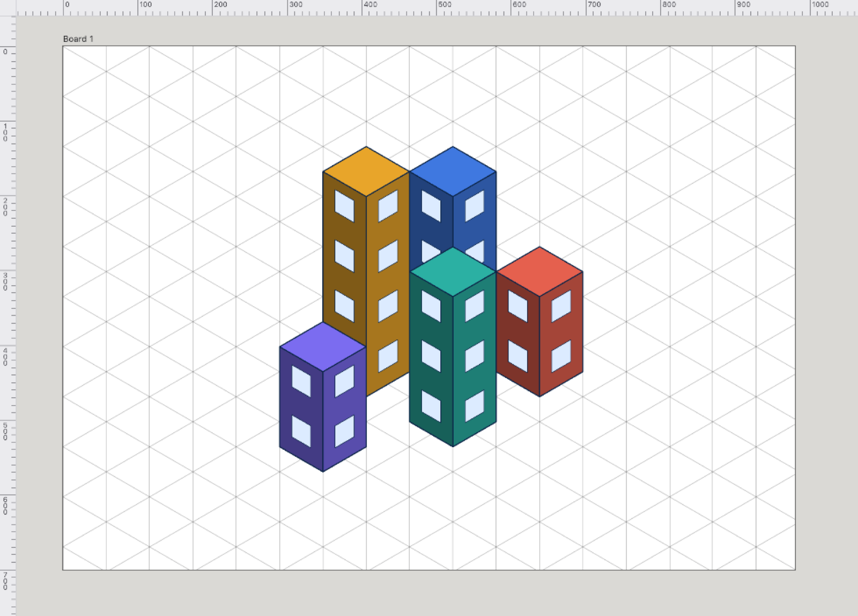
Task: Click the orange tower's bottom right-wall window
Action: (x=388, y=356)
